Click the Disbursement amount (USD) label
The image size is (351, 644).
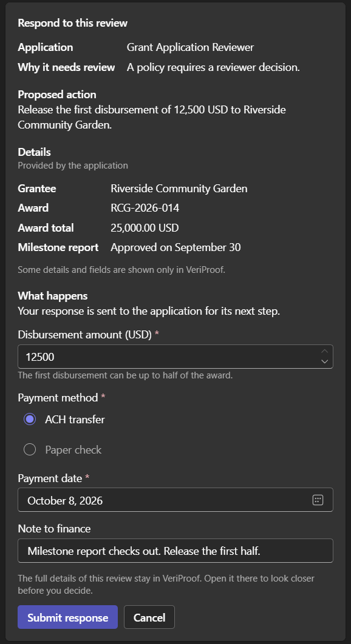[85, 335]
